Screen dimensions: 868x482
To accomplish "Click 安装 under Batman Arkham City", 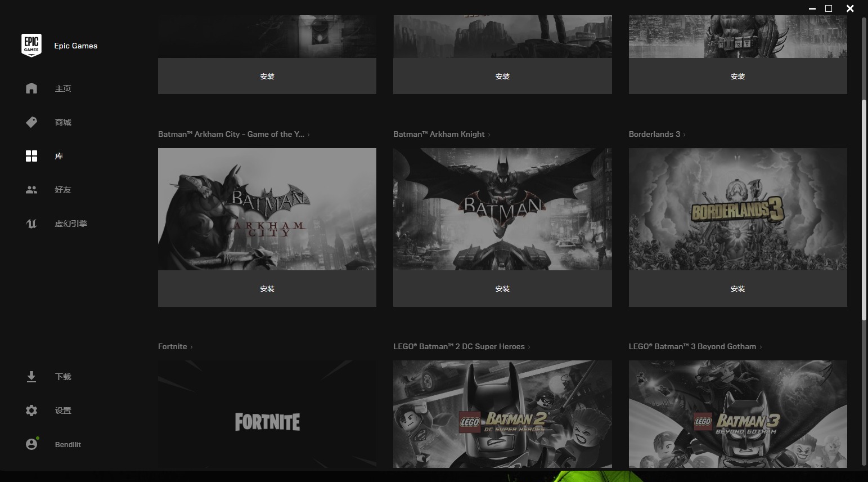I will [x=267, y=288].
